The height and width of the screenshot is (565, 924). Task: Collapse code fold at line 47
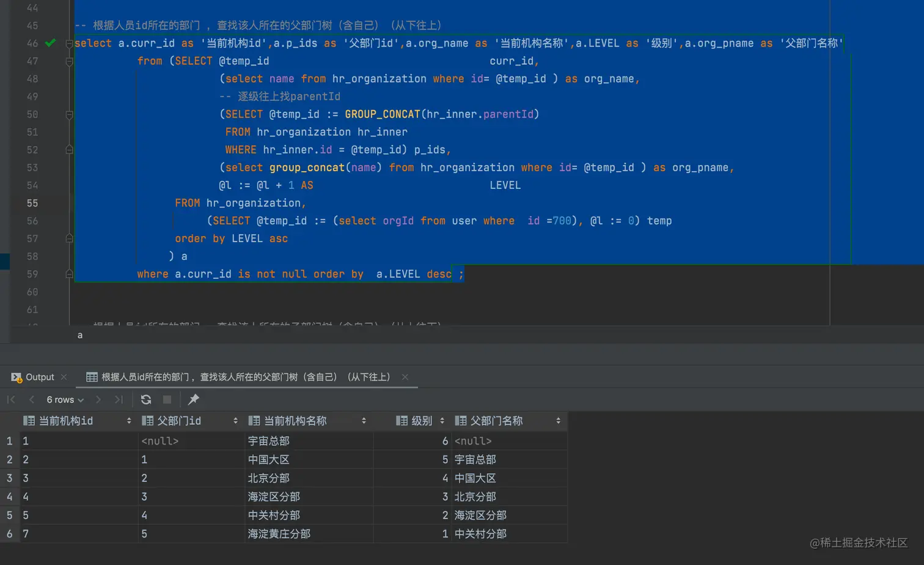[x=69, y=61]
